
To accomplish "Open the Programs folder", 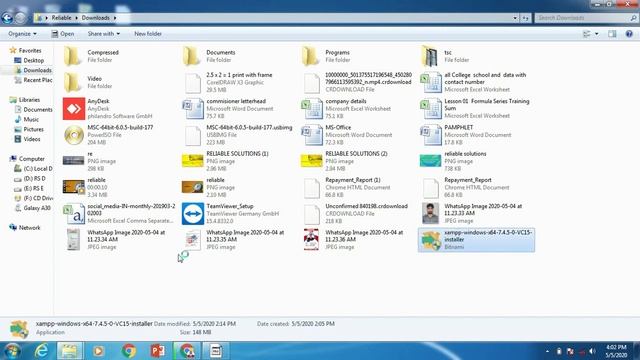I will coord(311,56).
